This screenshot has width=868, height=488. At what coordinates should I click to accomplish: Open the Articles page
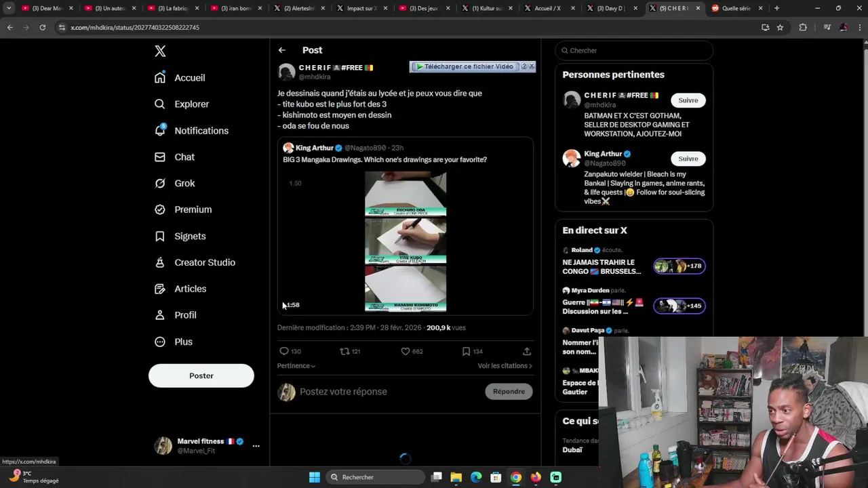tap(180, 289)
